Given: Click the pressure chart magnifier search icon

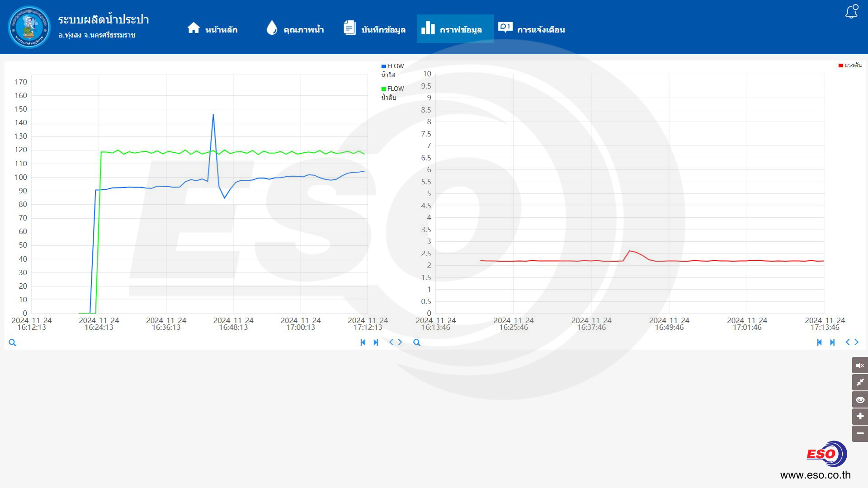Looking at the screenshot, I should pos(417,343).
